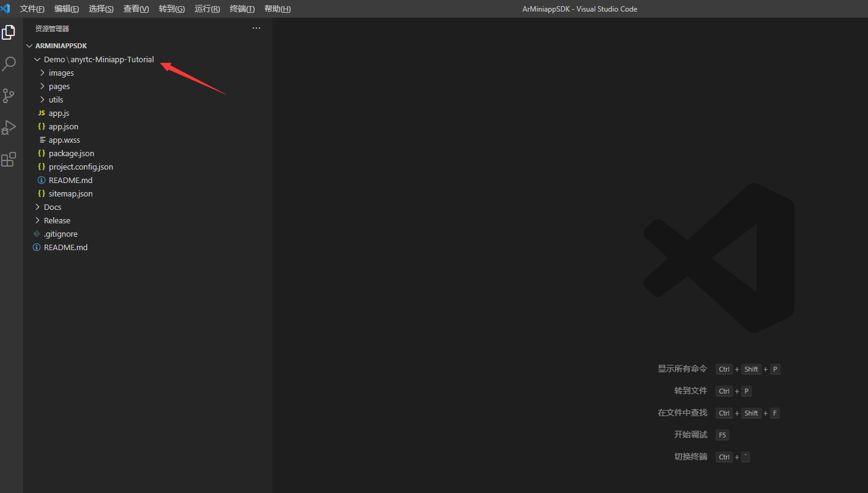Open the app.js file

point(59,113)
